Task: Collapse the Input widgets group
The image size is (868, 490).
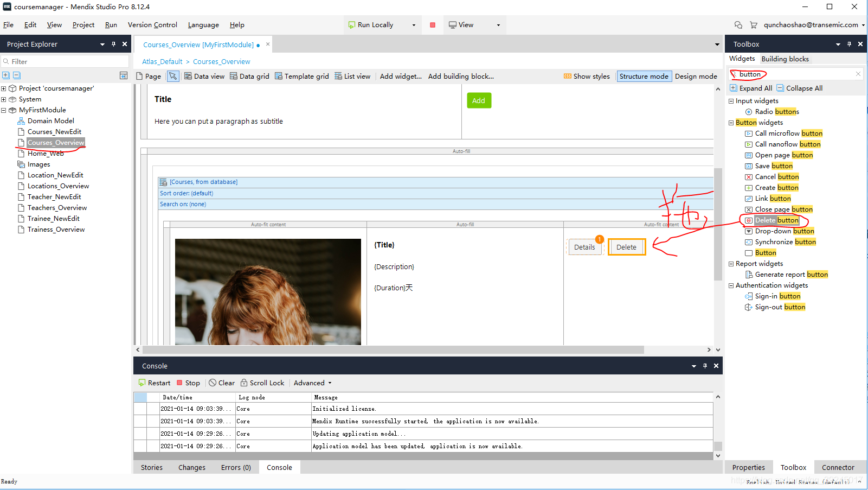Action: (731, 101)
